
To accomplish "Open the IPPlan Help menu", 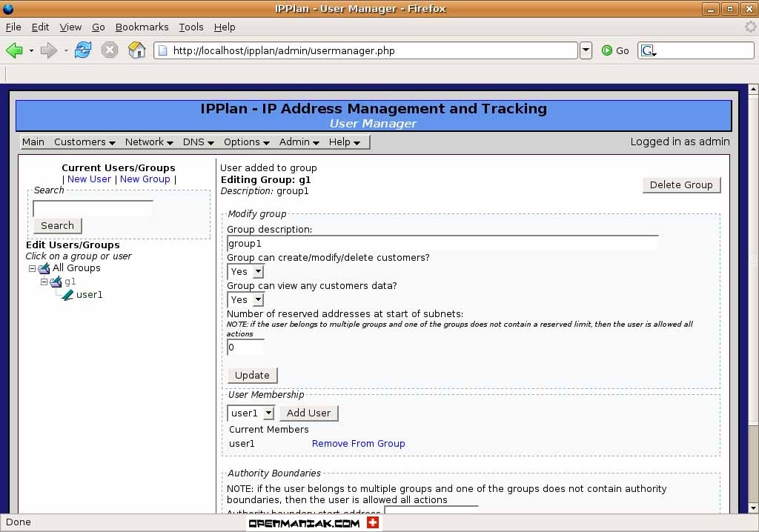I will click(344, 142).
